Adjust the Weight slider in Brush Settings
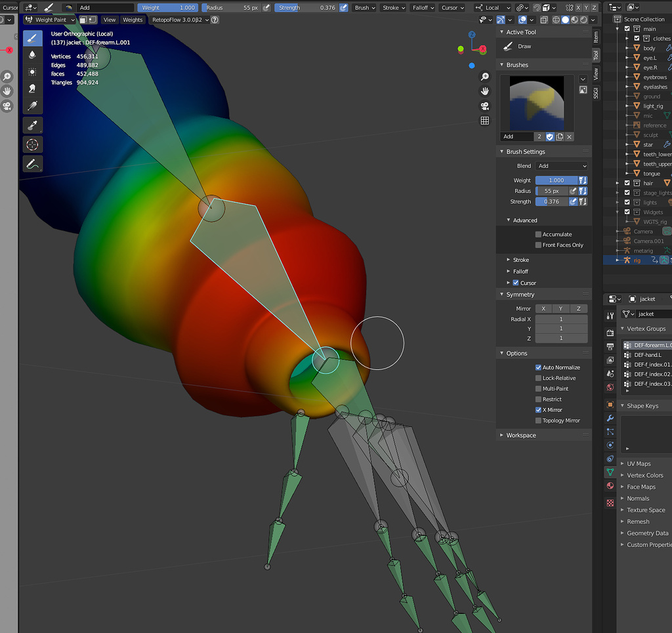The image size is (672, 633). click(556, 180)
